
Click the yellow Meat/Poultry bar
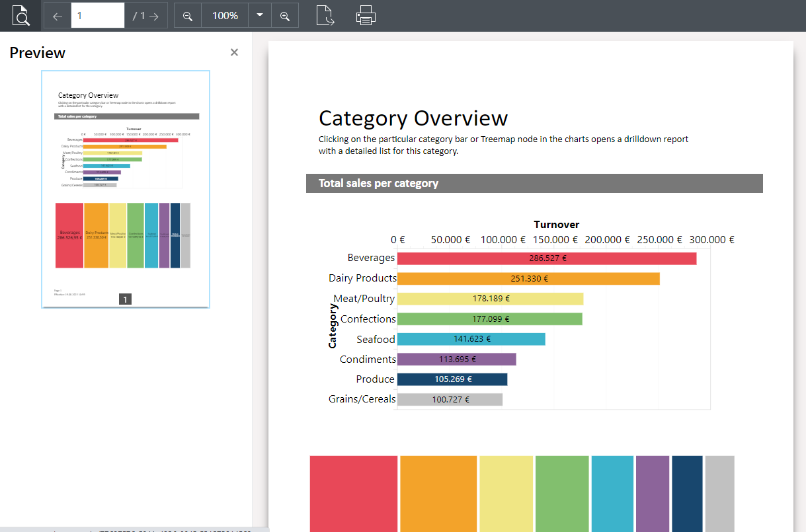tap(490, 299)
